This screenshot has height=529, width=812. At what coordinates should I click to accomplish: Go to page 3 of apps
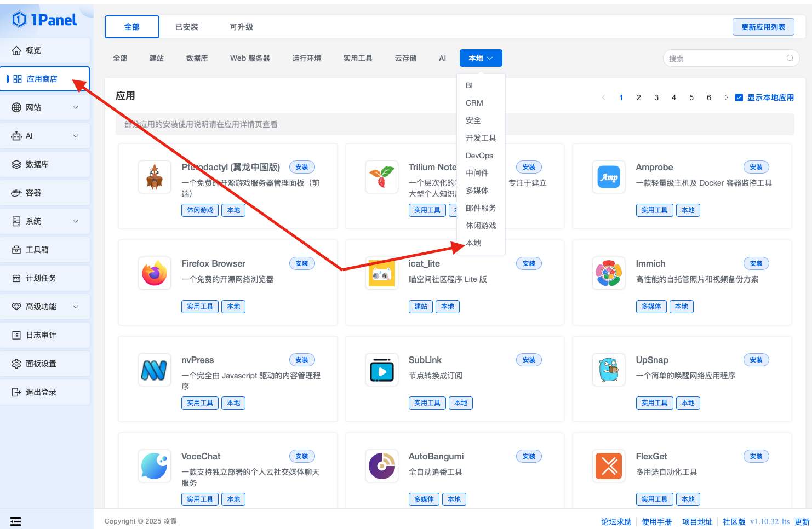(x=656, y=97)
